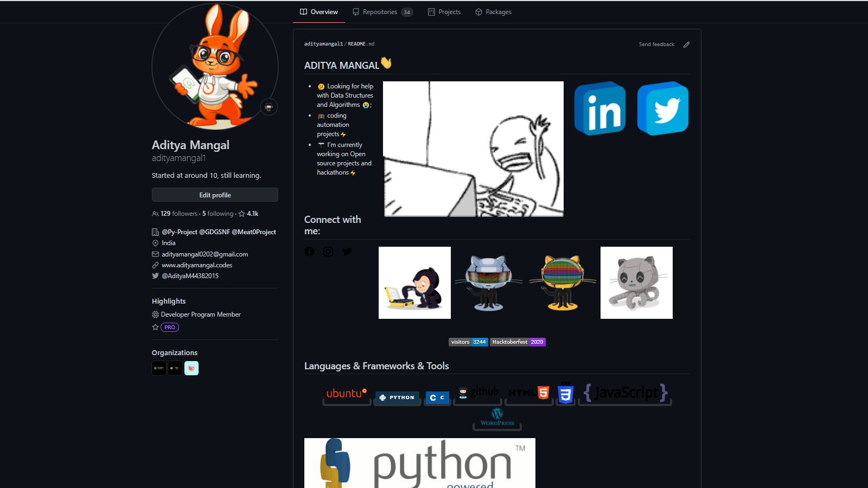Open the @Meat0Project organization link

254,232
